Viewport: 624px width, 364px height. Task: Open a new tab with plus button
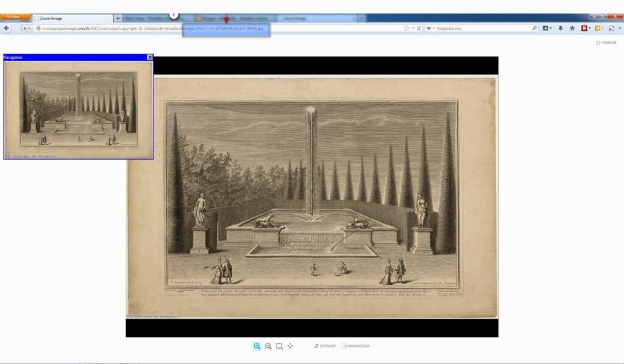pos(118,18)
